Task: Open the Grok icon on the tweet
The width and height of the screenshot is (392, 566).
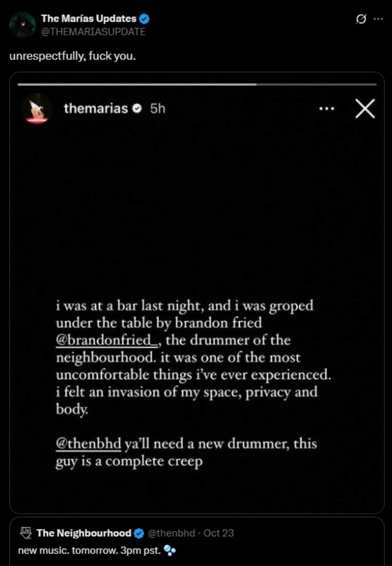Action: (362, 19)
